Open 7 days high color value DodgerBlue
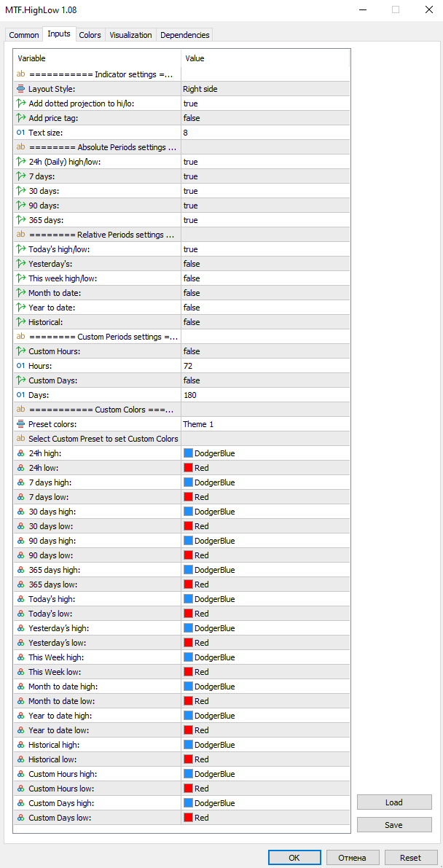Image resolution: width=443 pixels, height=868 pixels. [x=265, y=482]
